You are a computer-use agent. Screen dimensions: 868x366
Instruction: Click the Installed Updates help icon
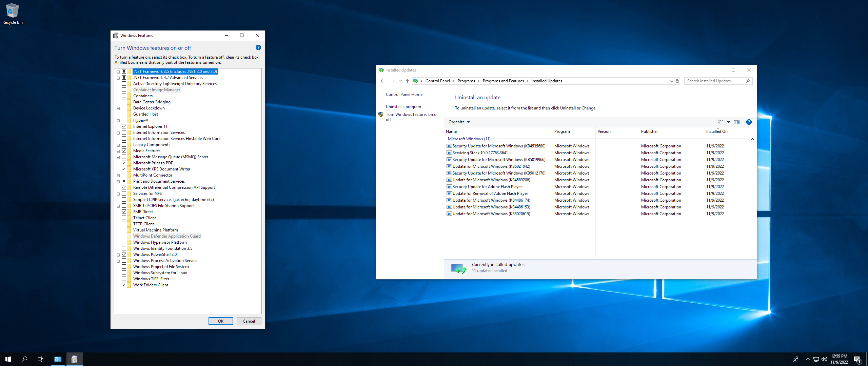(x=749, y=122)
